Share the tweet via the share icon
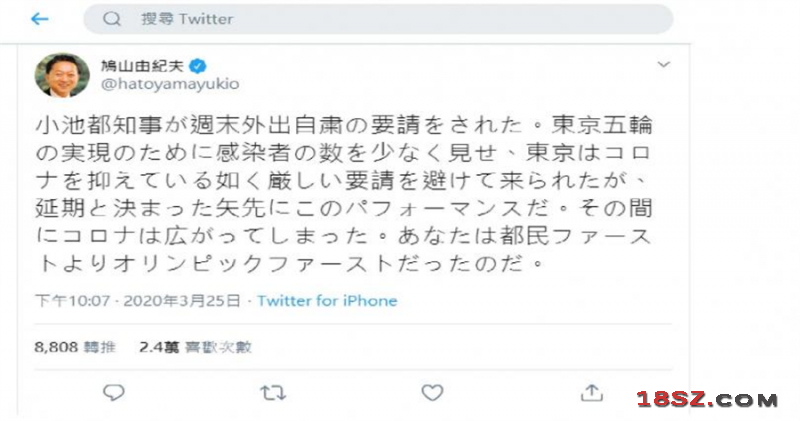Screen dimensions: 800x421 tap(592, 392)
